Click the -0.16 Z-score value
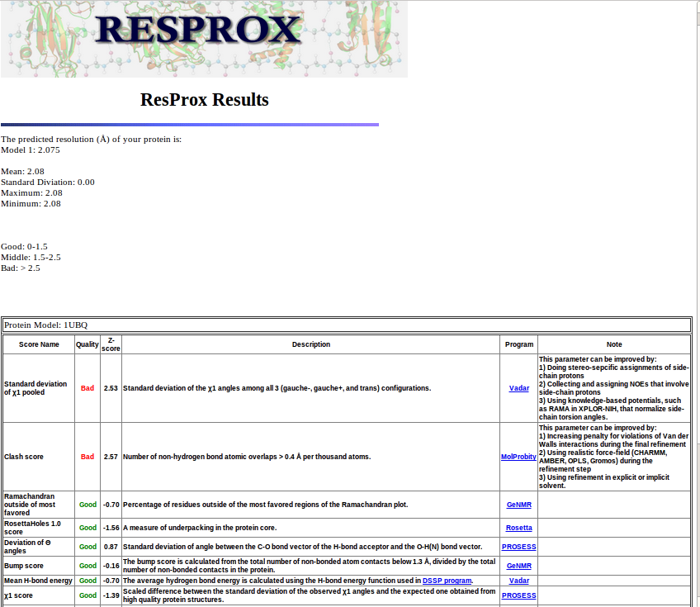This screenshot has width=700, height=607. tap(111, 566)
